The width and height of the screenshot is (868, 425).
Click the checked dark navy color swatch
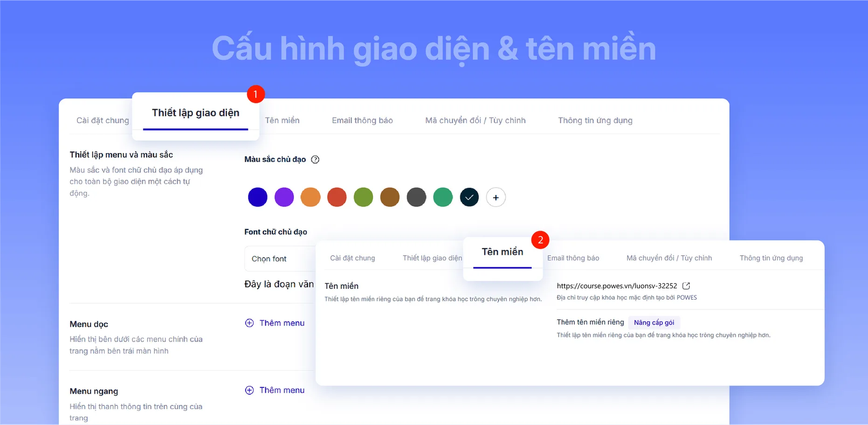pyautogui.click(x=469, y=197)
